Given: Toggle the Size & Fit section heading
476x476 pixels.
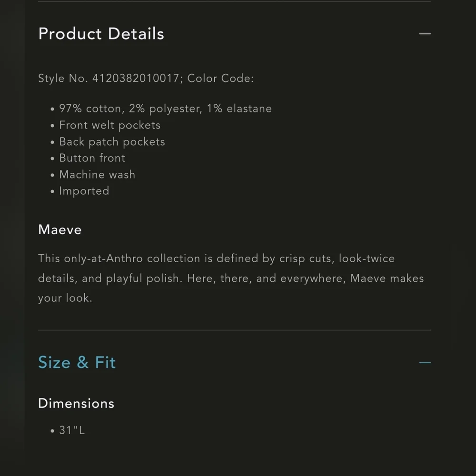Looking at the screenshot, I should point(77,363).
